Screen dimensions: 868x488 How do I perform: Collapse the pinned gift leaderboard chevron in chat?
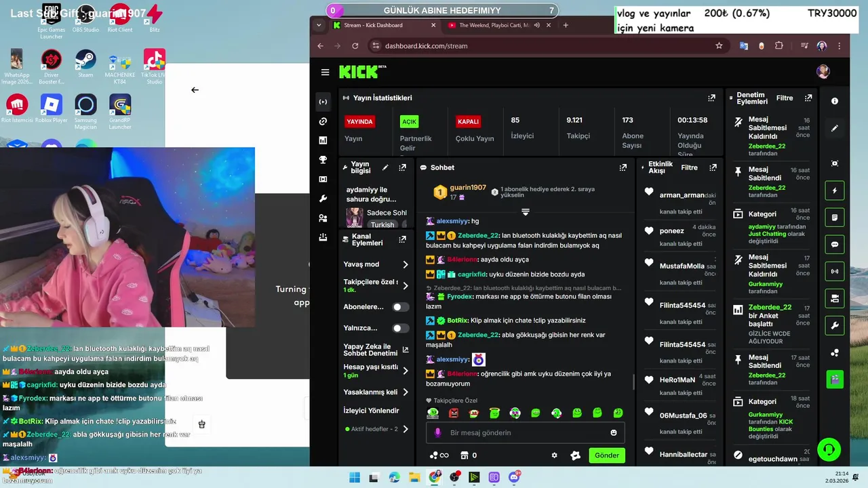point(525,211)
